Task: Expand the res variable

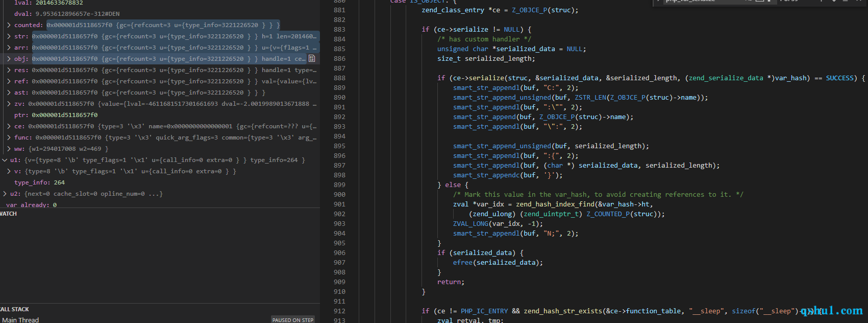Action: pyautogui.click(x=9, y=70)
